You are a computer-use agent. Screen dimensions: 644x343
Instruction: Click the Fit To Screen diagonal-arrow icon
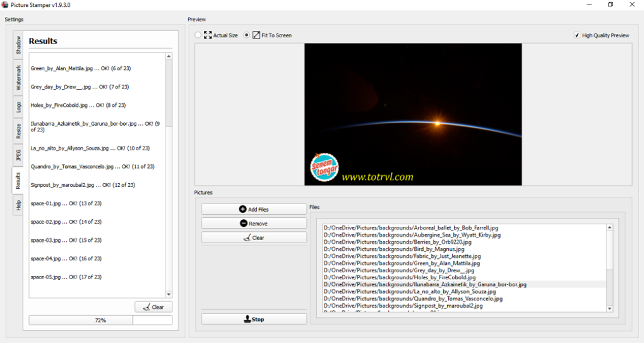coord(256,35)
